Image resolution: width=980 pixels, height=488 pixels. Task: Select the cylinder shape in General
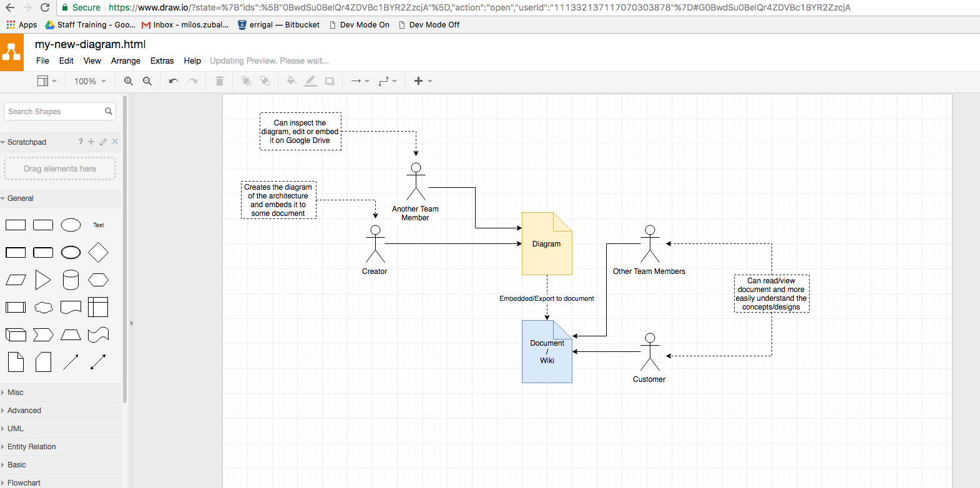71,280
